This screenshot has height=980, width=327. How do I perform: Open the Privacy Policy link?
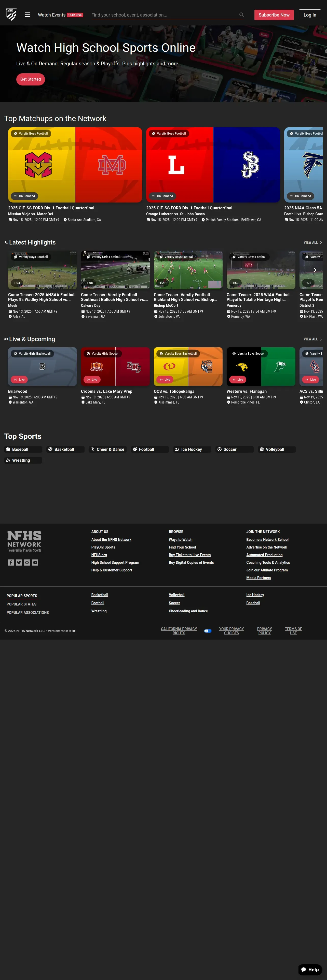click(265, 631)
